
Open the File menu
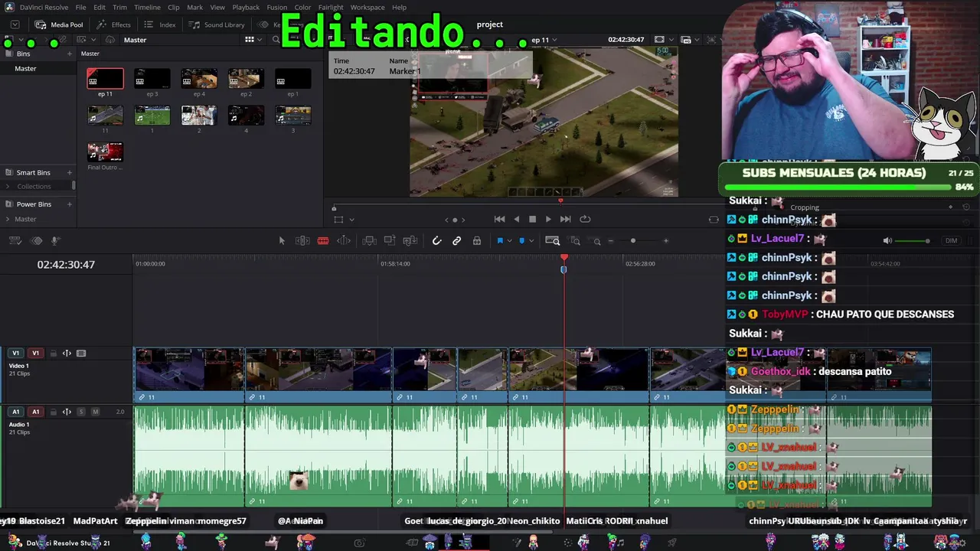80,8
